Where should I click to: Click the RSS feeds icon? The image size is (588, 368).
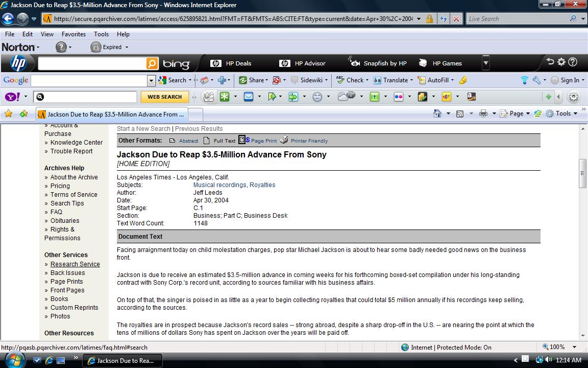(x=460, y=114)
